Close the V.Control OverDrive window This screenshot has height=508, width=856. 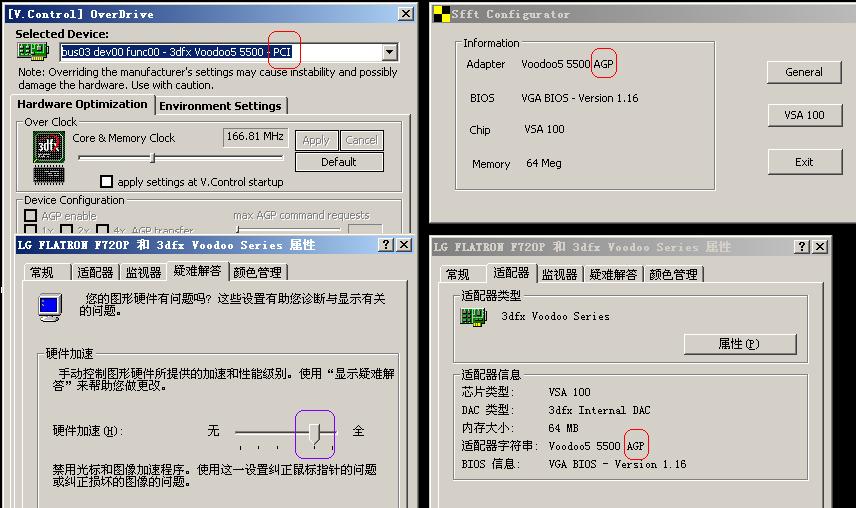point(406,14)
